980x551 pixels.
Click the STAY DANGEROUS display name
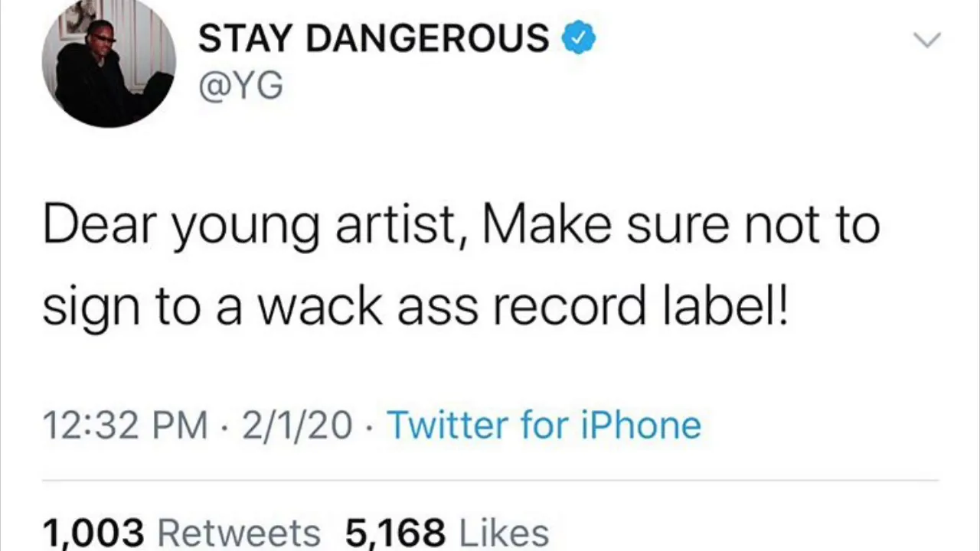click(x=374, y=38)
